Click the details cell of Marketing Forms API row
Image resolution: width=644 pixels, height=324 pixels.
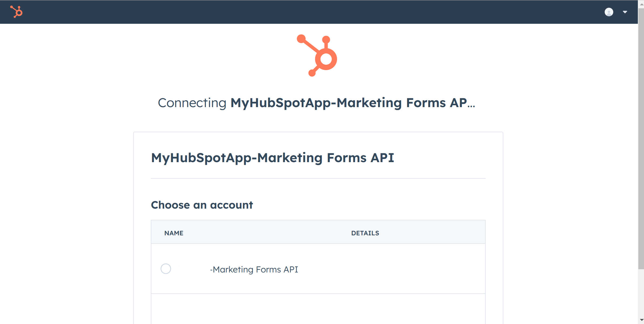pos(401,269)
